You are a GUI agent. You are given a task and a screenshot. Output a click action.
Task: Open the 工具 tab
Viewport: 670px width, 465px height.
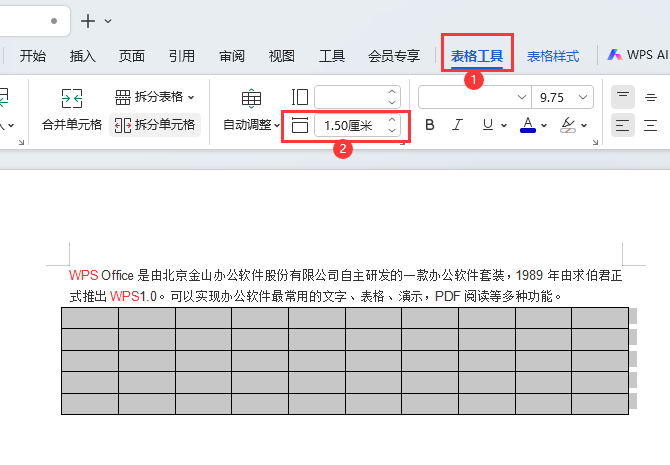[x=332, y=56]
